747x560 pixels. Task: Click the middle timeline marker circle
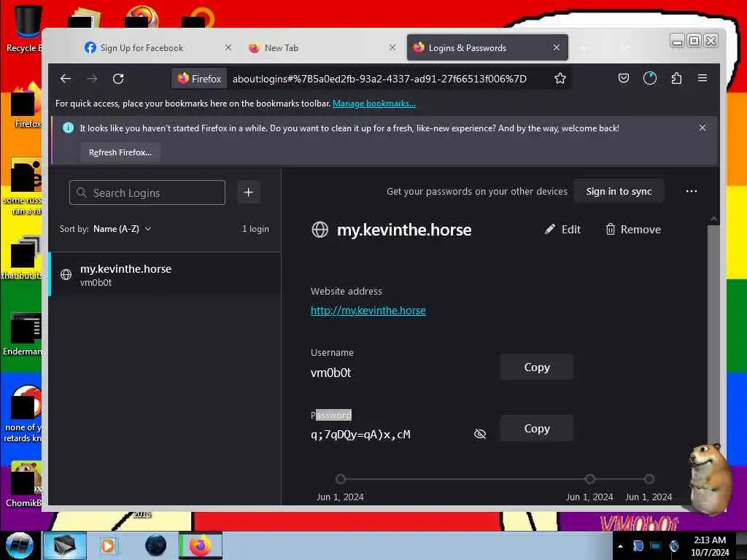(x=589, y=479)
